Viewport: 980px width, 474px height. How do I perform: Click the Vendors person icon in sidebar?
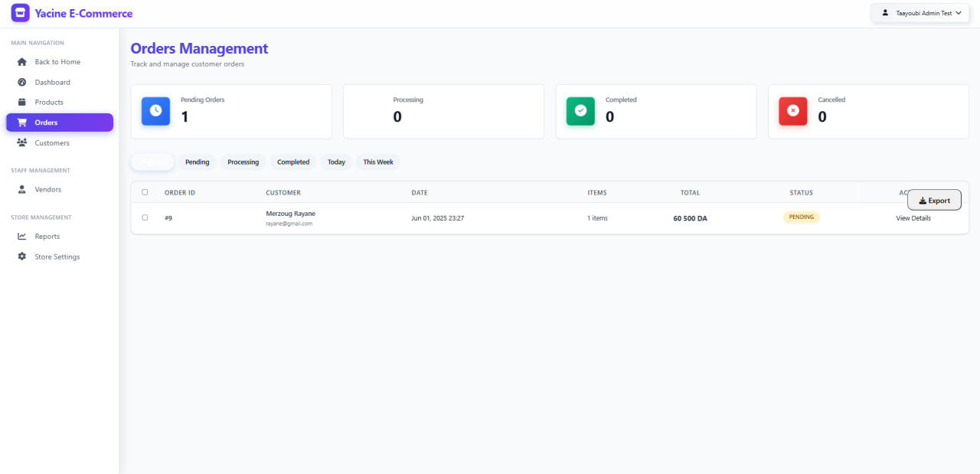coord(22,189)
